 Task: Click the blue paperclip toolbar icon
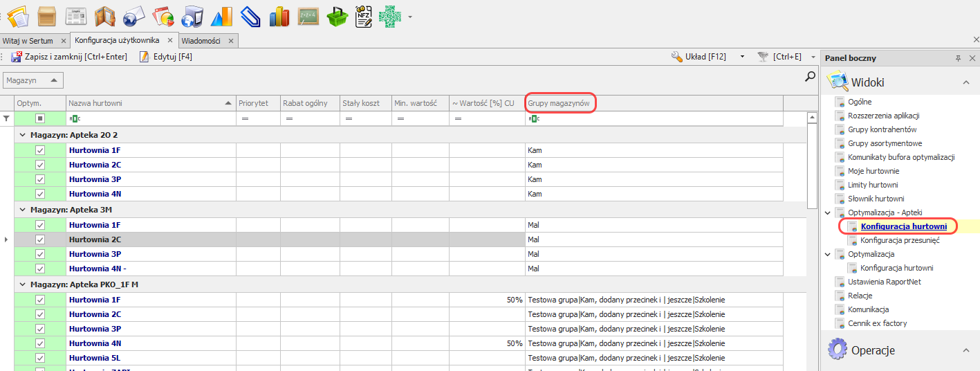tap(250, 15)
